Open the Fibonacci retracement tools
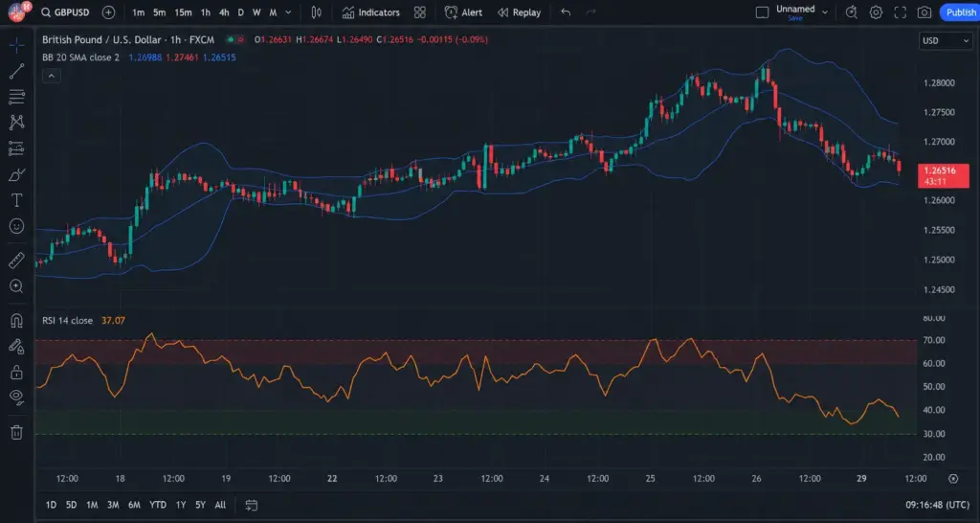Viewport: 980px width, 523px height. point(17,97)
